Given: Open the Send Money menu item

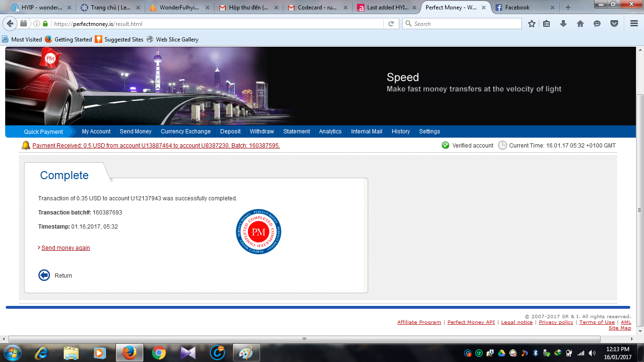Looking at the screenshot, I should coord(136,132).
